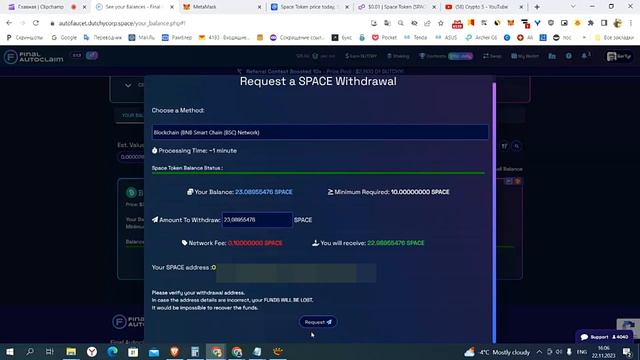Image resolution: width=640 pixels, height=360 pixels.
Task: Switch to the MetaMask browser tab
Action: point(222,7)
